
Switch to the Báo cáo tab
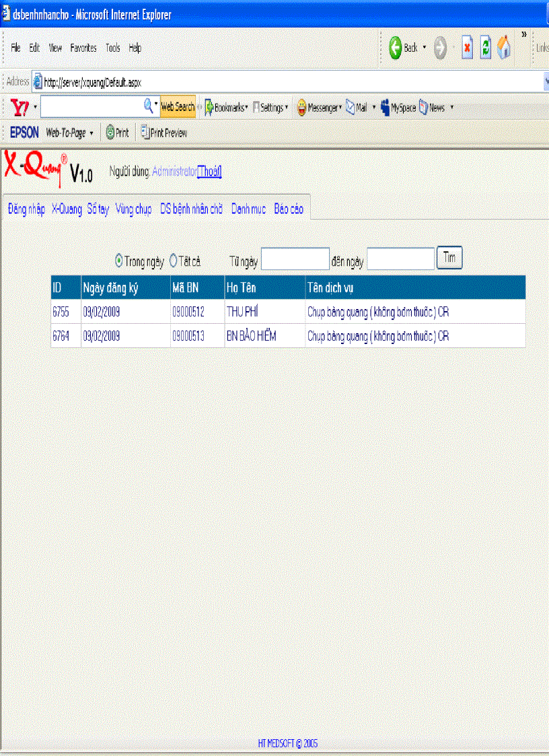288,209
